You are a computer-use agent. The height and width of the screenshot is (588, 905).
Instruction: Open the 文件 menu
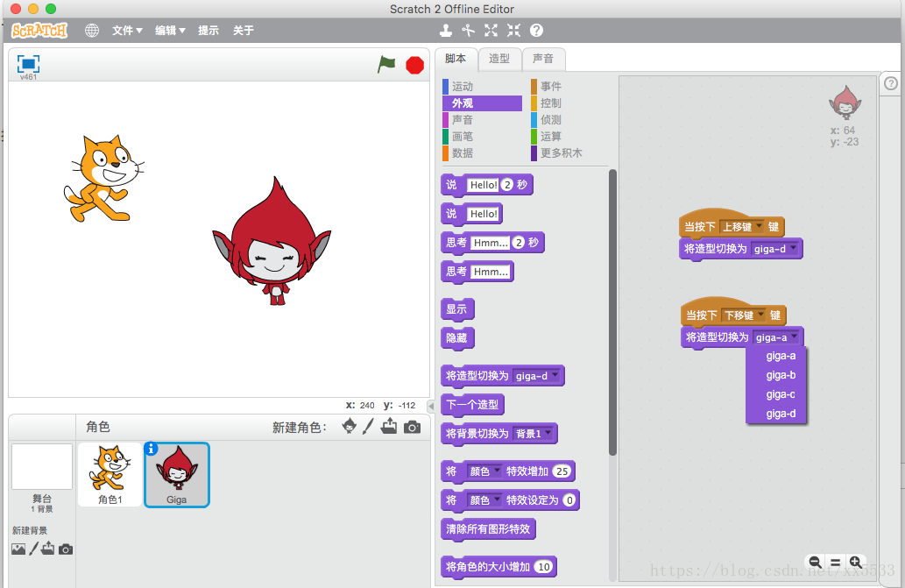tap(127, 31)
